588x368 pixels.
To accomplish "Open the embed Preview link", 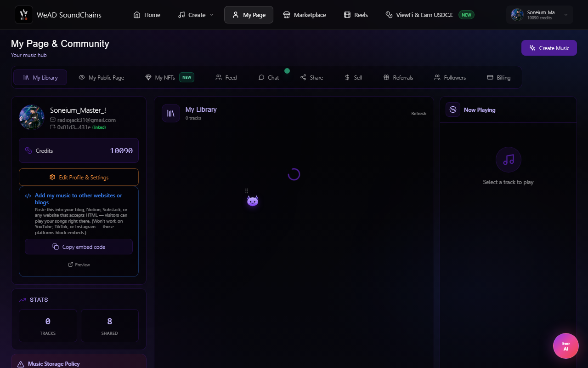I will point(79,264).
